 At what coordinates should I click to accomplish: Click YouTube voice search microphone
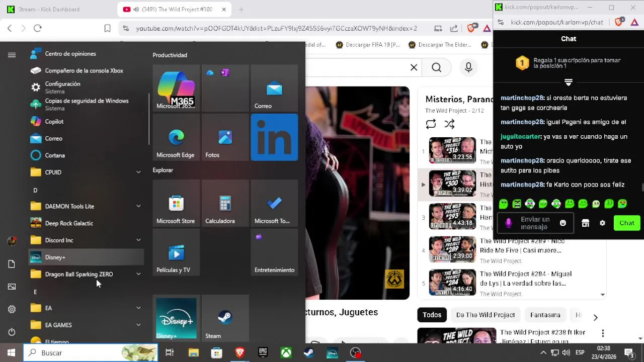coord(468,67)
